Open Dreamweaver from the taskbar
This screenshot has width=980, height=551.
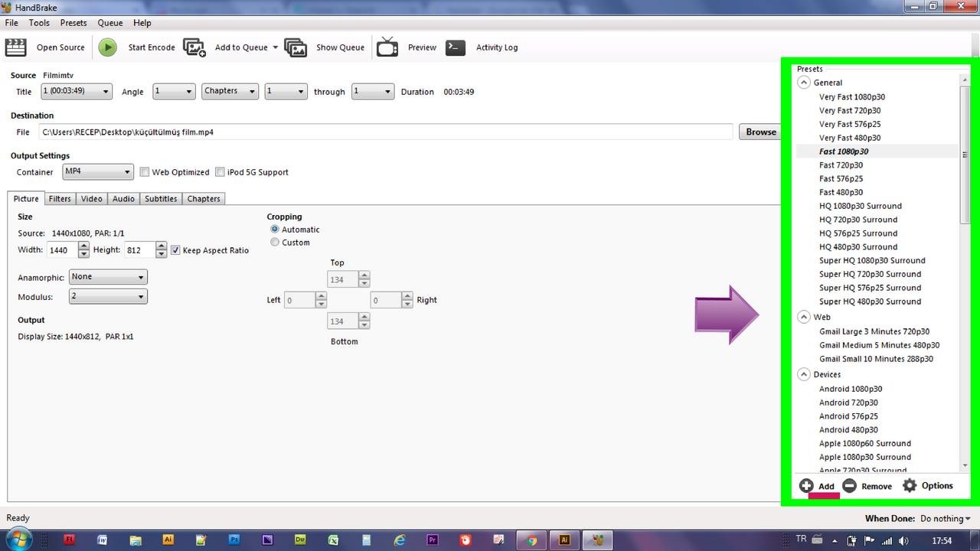pos(300,540)
